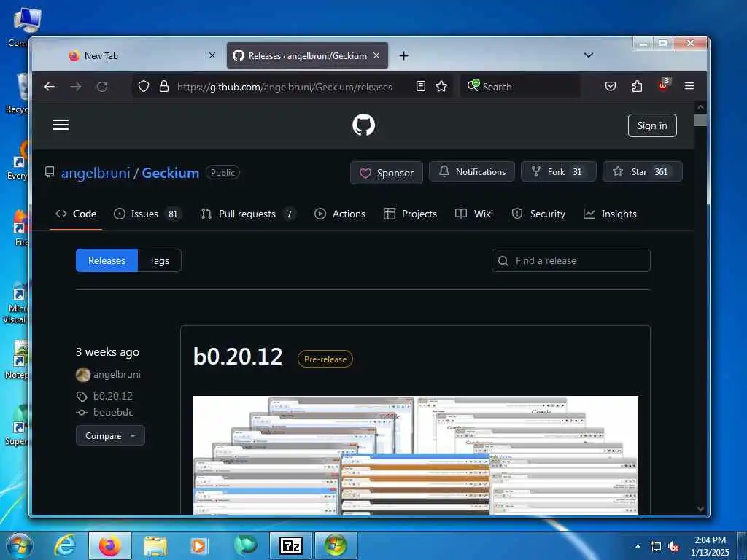Open the Extensions puzzle icon
747x560 pixels.
637,86
